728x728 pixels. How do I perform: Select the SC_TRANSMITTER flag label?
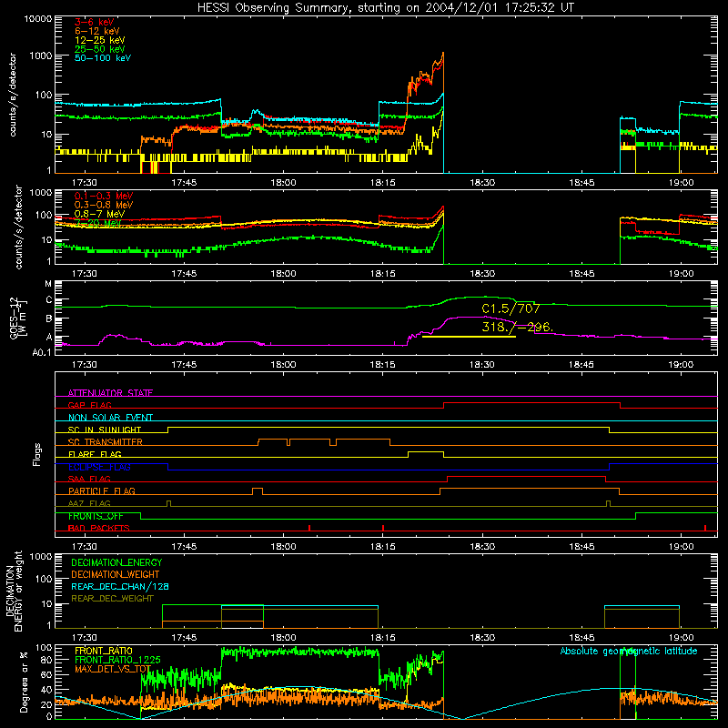pos(106,442)
